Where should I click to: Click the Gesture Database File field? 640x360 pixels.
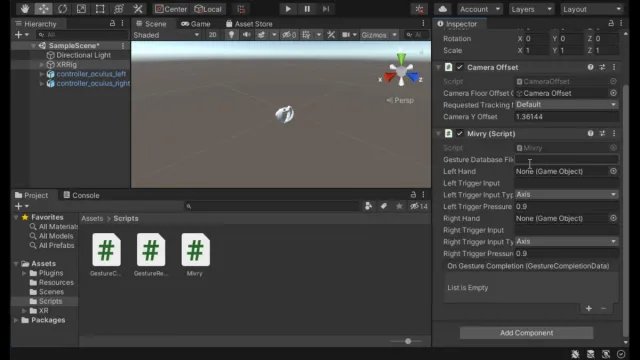[x=566, y=160]
